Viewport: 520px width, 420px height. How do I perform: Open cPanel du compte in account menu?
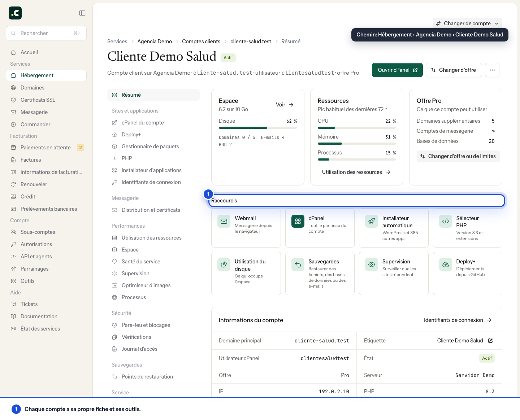[153, 123]
